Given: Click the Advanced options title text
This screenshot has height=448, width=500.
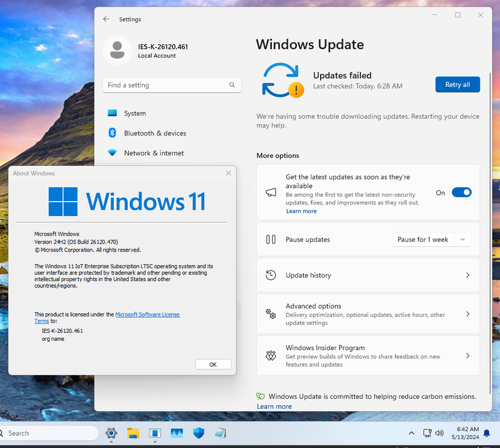Looking at the screenshot, I should coord(313,306).
